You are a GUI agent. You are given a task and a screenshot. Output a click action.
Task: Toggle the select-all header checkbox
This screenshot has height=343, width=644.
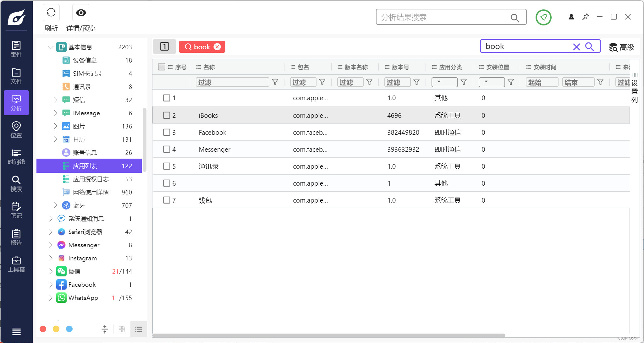[x=162, y=67]
